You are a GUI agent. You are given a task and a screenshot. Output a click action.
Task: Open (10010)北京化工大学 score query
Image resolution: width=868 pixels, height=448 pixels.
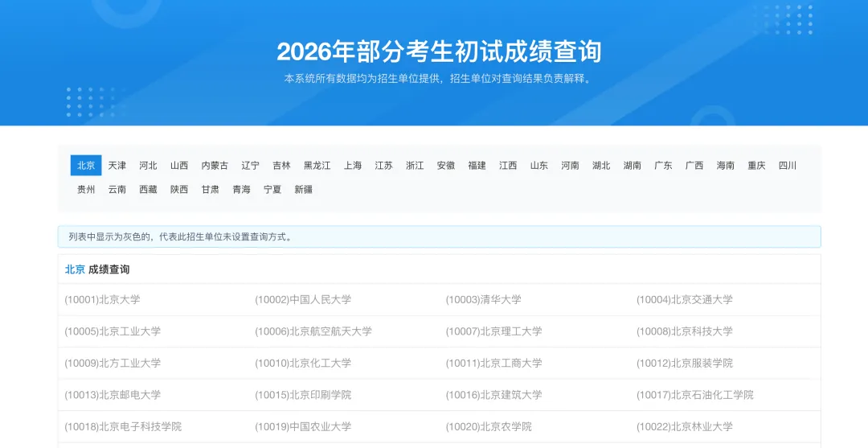coord(303,364)
